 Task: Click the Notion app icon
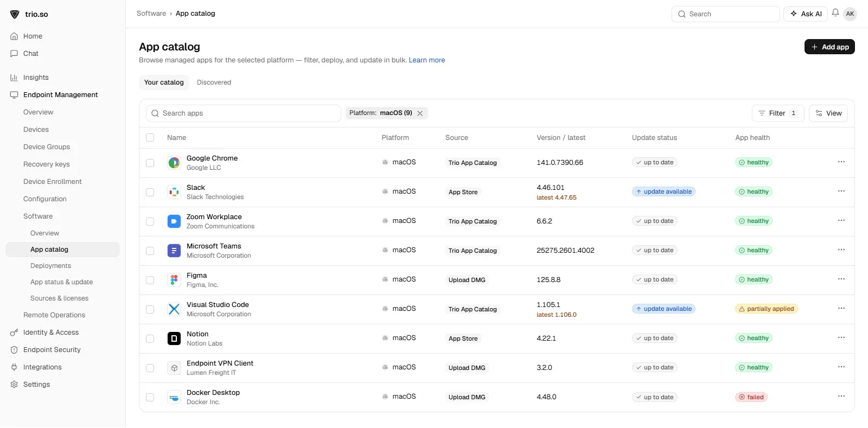[x=174, y=338]
